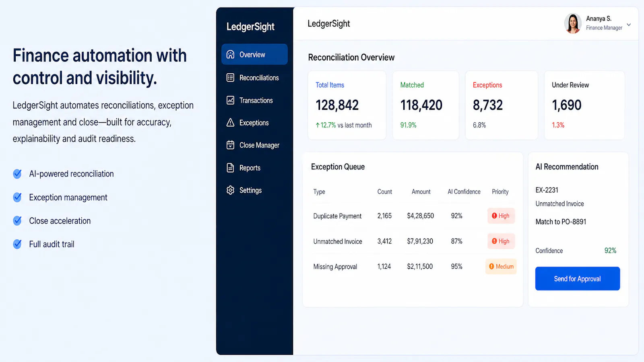Click the Unmatched Invoice High priority alert icon
The image size is (644, 362).
click(494, 241)
